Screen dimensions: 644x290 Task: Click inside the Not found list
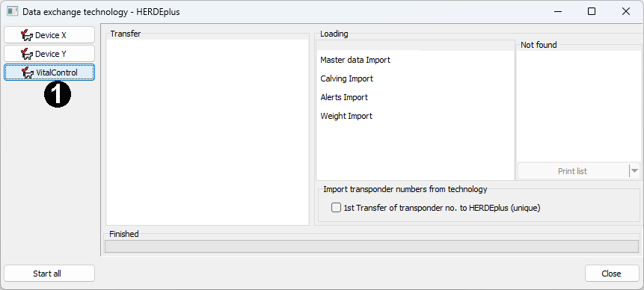click(579, 106)
